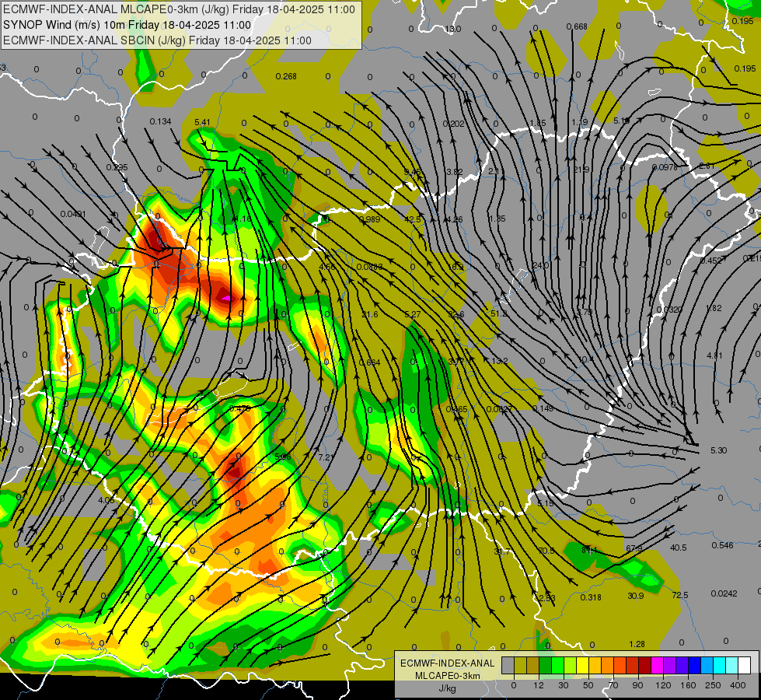The image size is (761, 700).
Task: Click 'ECMWF-INDEX-ANAL' in the legend box
Action: (x=448, y=663)
